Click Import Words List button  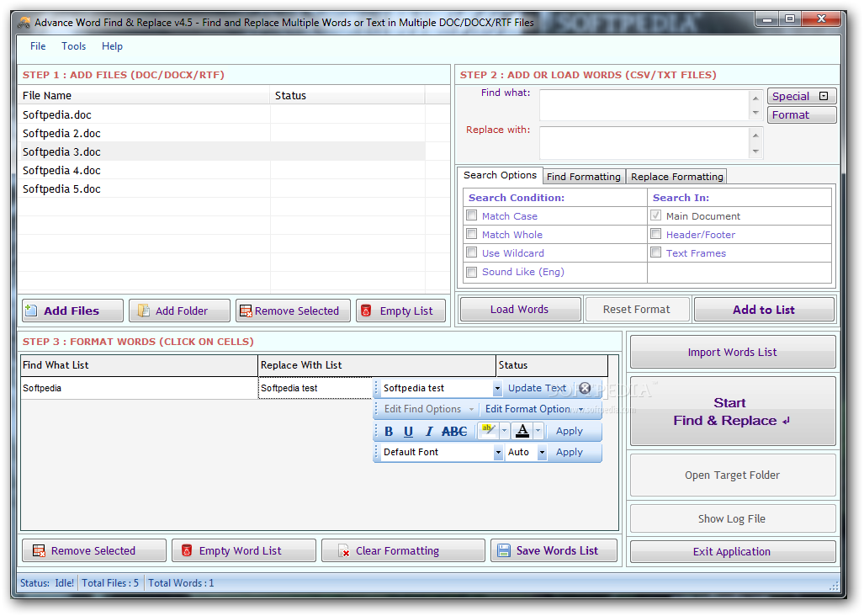pyautogui.click(x=732, y=352)
